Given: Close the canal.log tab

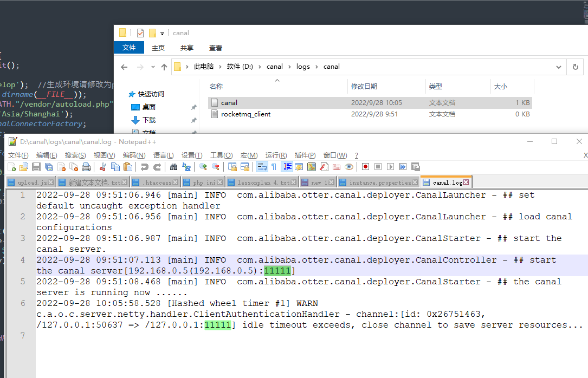Looking at the screenshot, I should click(x=466, y=183).
